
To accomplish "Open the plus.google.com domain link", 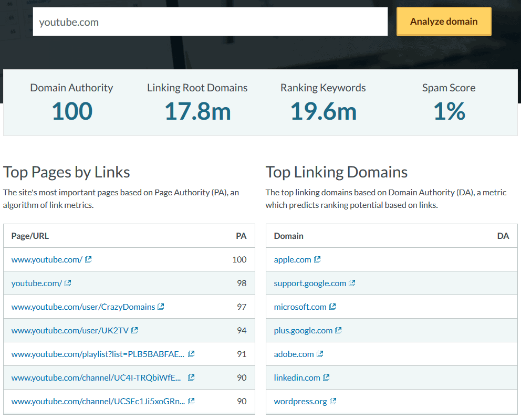I will [303, 330].
